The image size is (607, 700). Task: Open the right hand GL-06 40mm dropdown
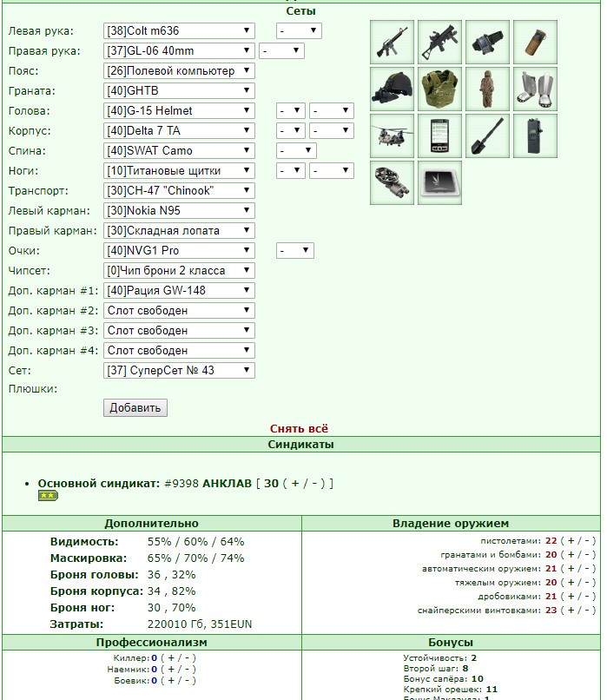(179, 51)
